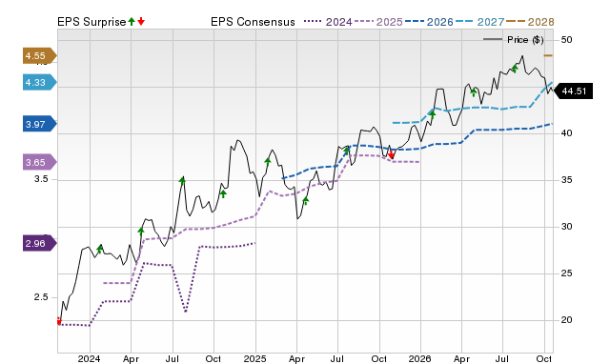Click the 2.5 EPS axis label
The width and height of the screenshot is (610, 364).
coord(41,297)
